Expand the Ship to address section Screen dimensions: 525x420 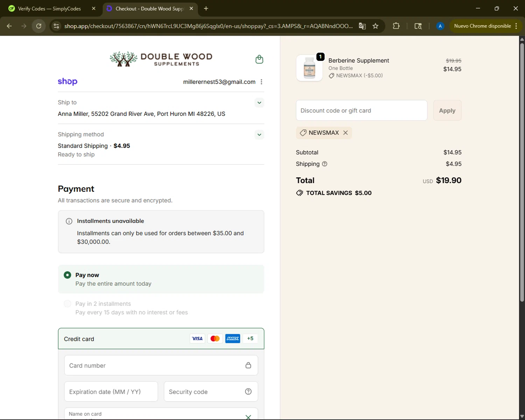click(259, 103)
